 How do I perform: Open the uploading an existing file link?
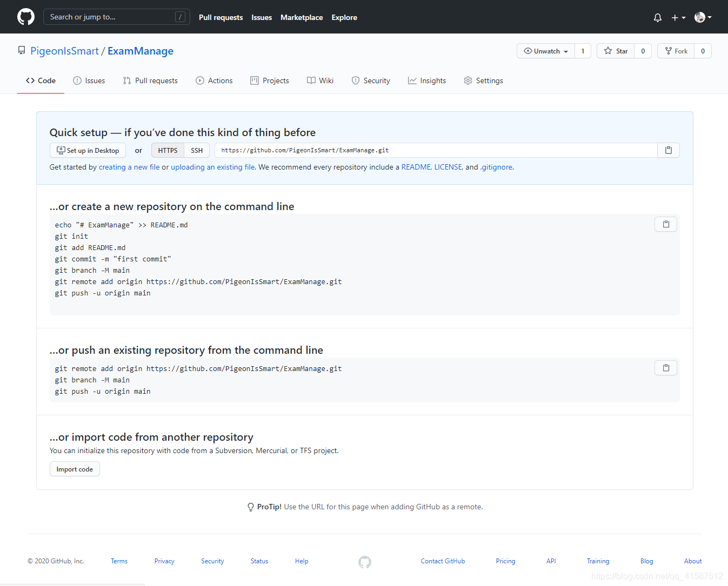point(213,167)
